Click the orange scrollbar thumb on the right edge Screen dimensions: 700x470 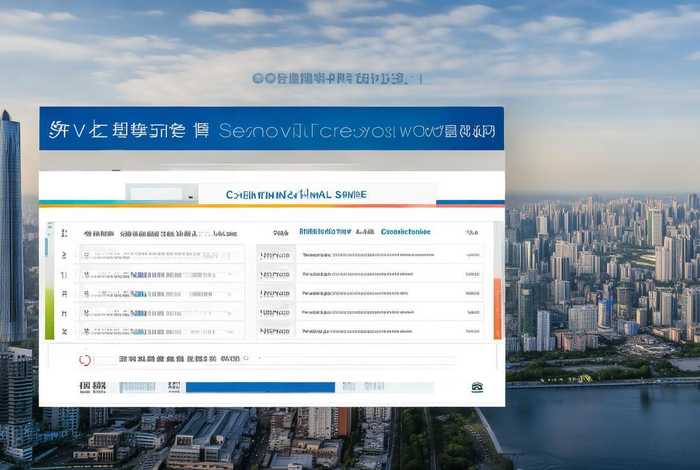[497, 308]
